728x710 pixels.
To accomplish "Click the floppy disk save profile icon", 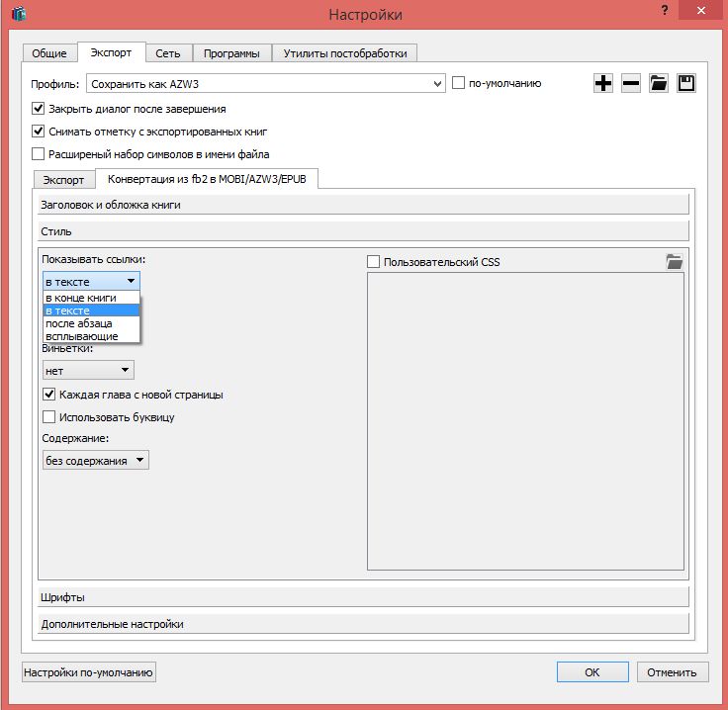I will tap(686, 84).
